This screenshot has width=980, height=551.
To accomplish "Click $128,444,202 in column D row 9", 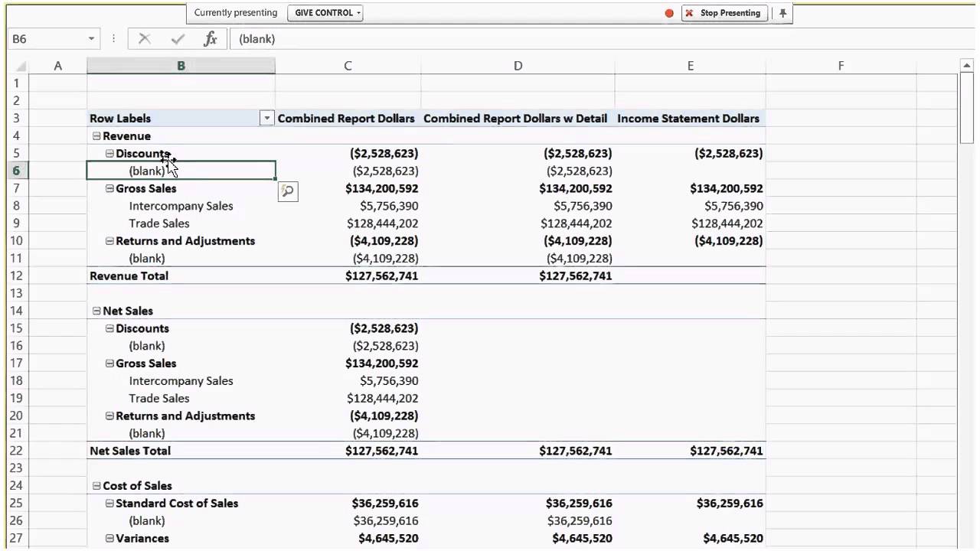I will [x=577, y=223].
